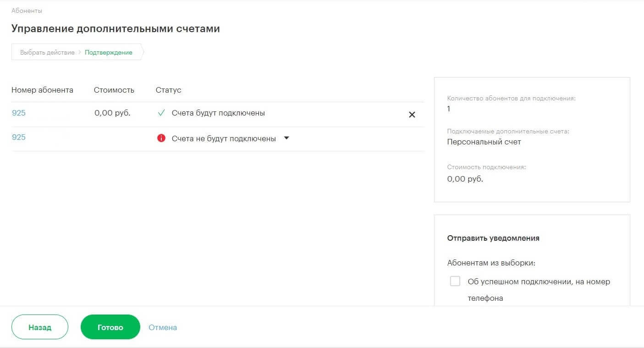Image resolution: width=644 pixels, height=348 pixels.
Task: Click the 'Подключаемые дополнительные счета' label
Action: tap(508, 131)
